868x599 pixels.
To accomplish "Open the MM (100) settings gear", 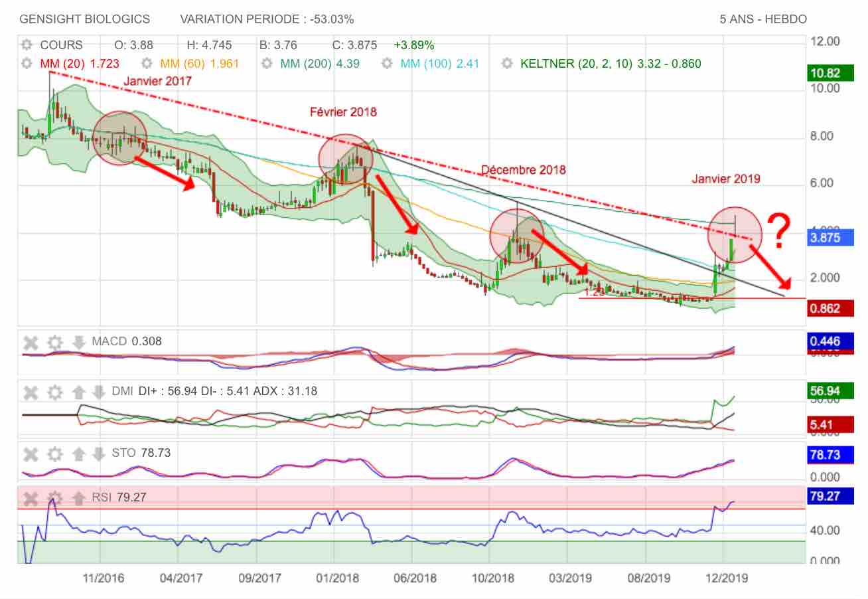I will tap(388, 64).
